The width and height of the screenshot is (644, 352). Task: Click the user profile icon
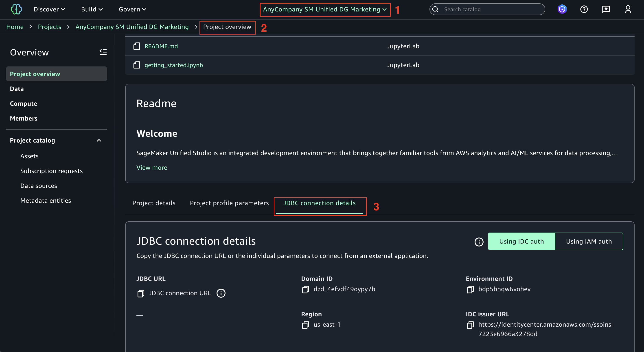point(628,9)
